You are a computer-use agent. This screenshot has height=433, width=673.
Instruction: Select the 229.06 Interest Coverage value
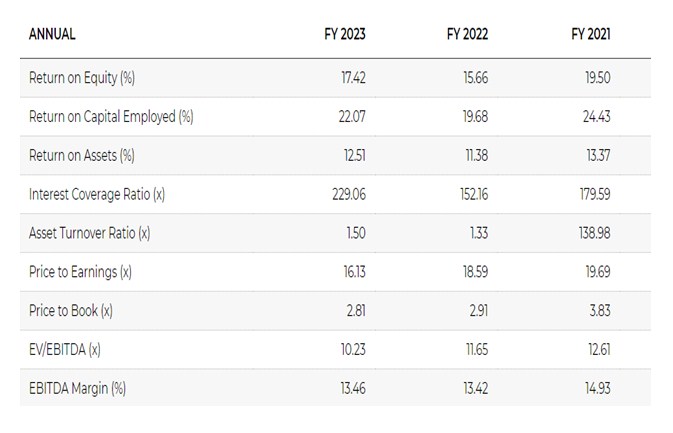pos(348,194)
